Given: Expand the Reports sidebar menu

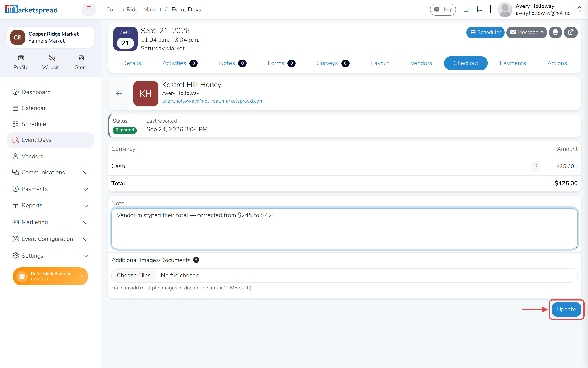Looking at the screenshot, I should point(50,206).
